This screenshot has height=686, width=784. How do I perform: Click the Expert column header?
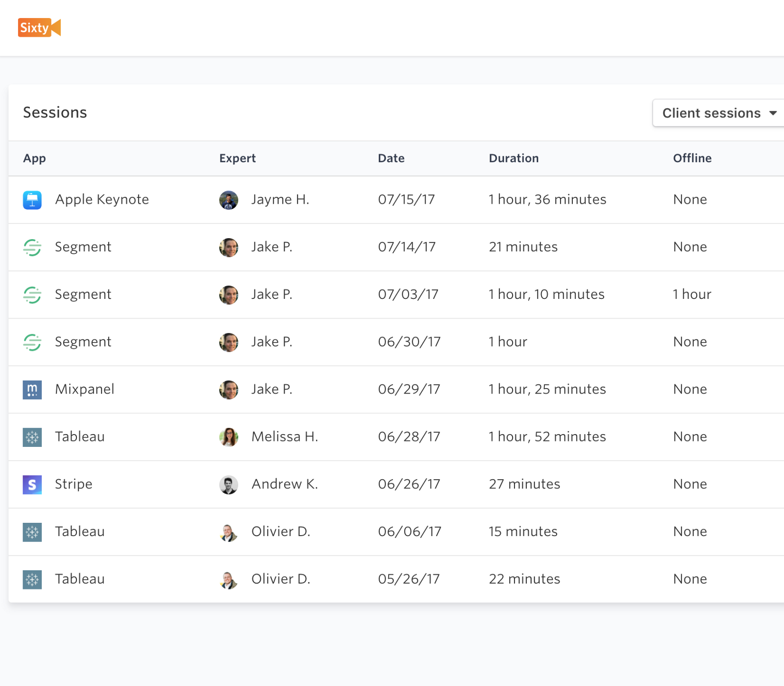238,158
